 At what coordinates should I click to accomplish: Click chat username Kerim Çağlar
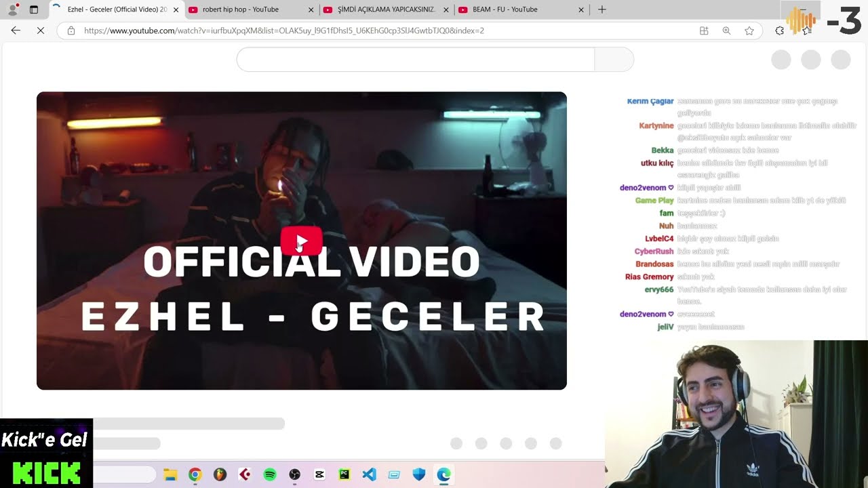point(650,101)
